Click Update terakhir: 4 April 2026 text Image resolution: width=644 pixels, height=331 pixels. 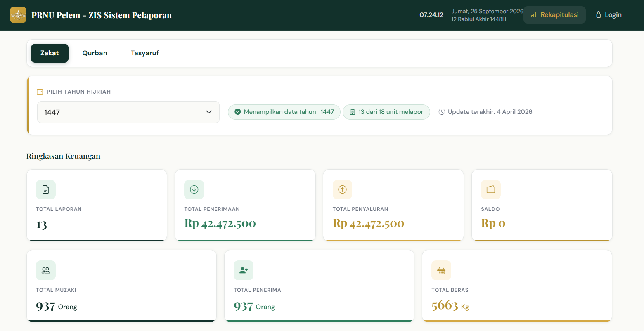click(490, 112)
